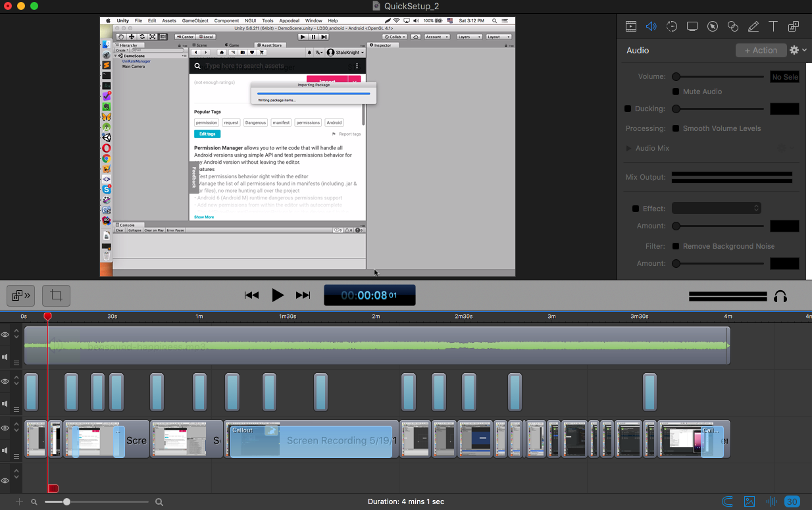Open the Video properties tab icon
The image size is (812, 510).
[x=631, y=26]
